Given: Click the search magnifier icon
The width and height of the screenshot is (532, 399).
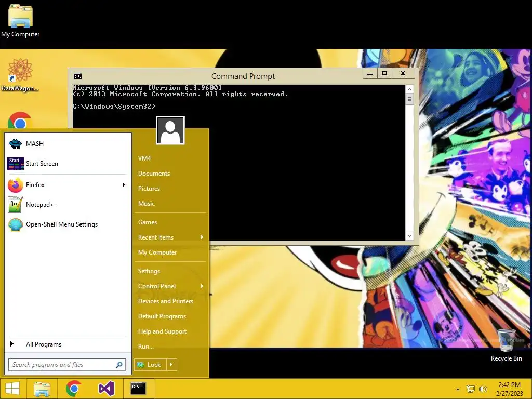Looking at the screenshot, I should [119, 365].
